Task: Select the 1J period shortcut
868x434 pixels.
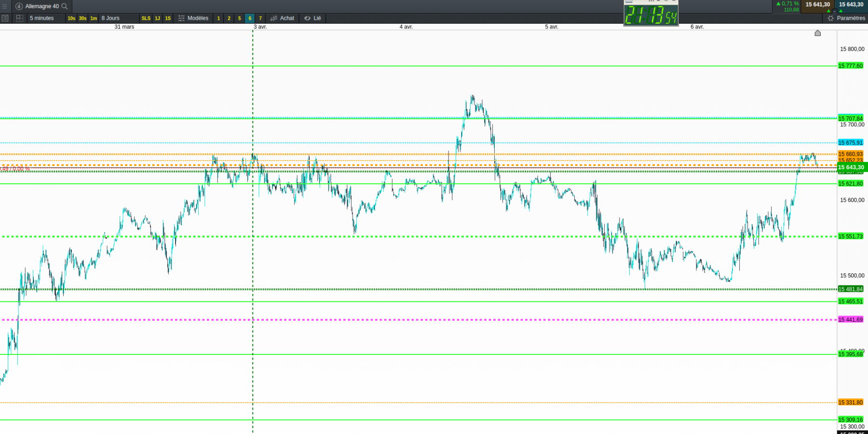Action: 157,18
